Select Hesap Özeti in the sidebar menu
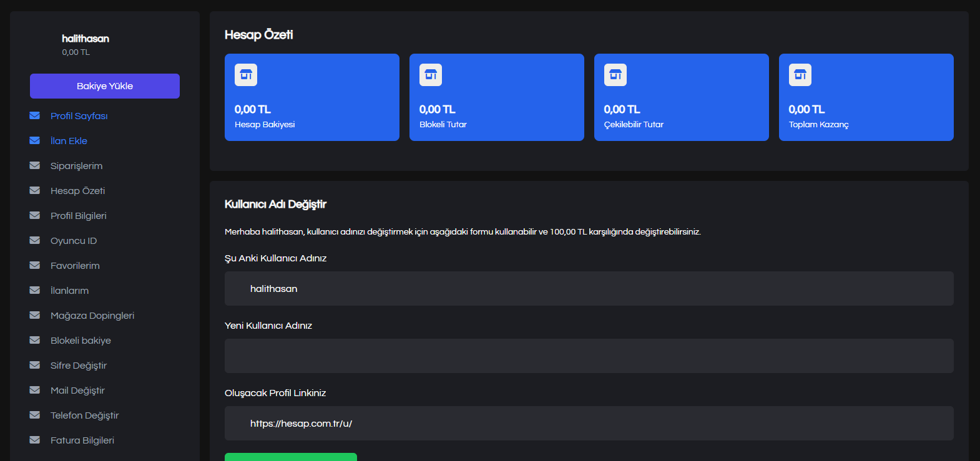This screenshot has width=980, height=461. tap(78, 191)
